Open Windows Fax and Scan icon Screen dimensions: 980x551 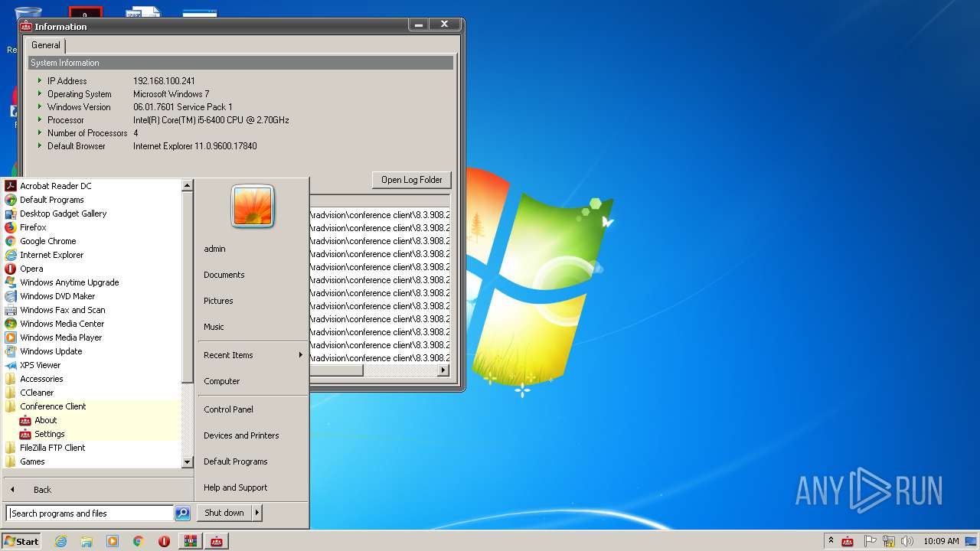click(x=11, y=310)
